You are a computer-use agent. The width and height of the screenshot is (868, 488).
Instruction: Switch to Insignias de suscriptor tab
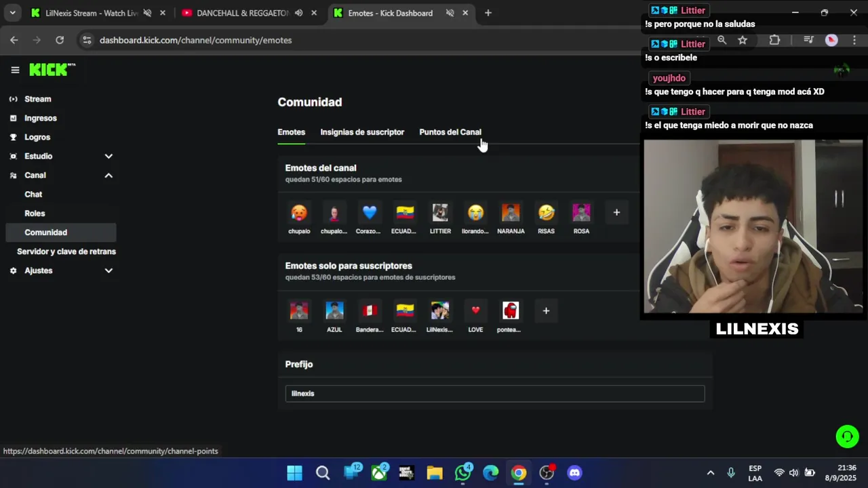362,132
